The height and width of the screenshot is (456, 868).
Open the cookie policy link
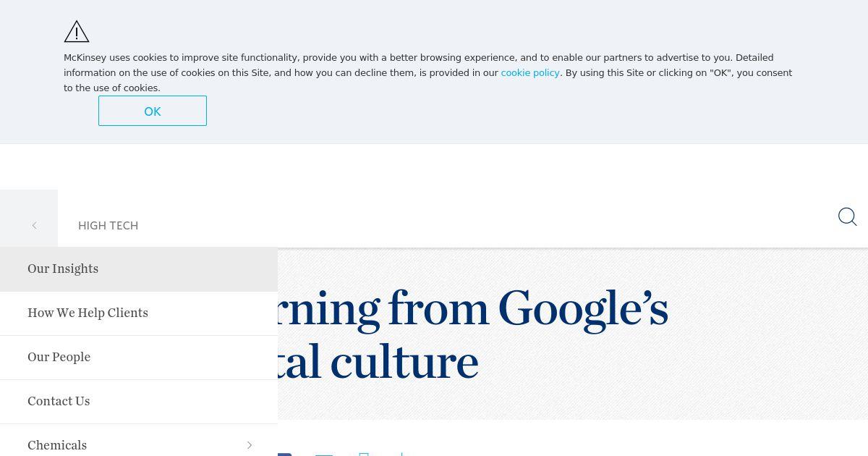(530, 72)
